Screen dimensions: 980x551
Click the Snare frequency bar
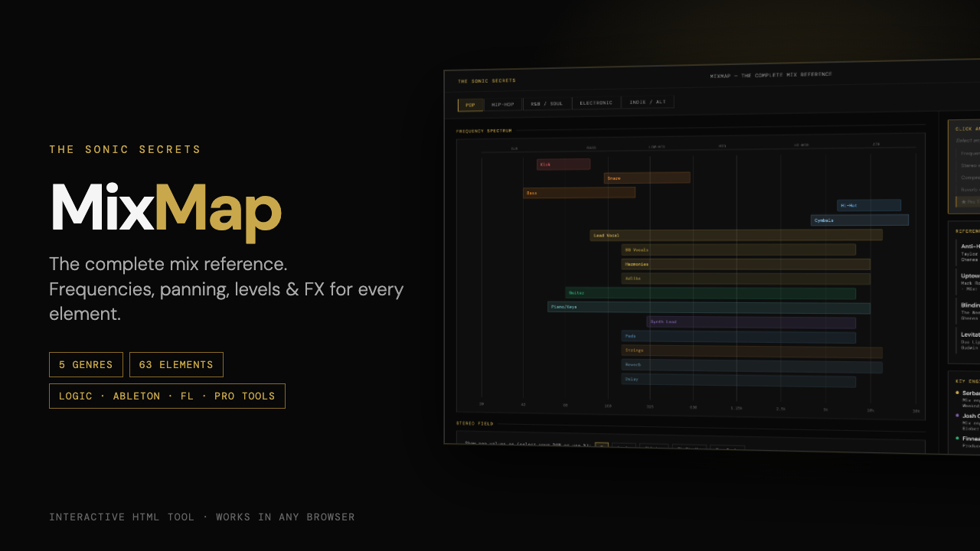coord(647,178)
